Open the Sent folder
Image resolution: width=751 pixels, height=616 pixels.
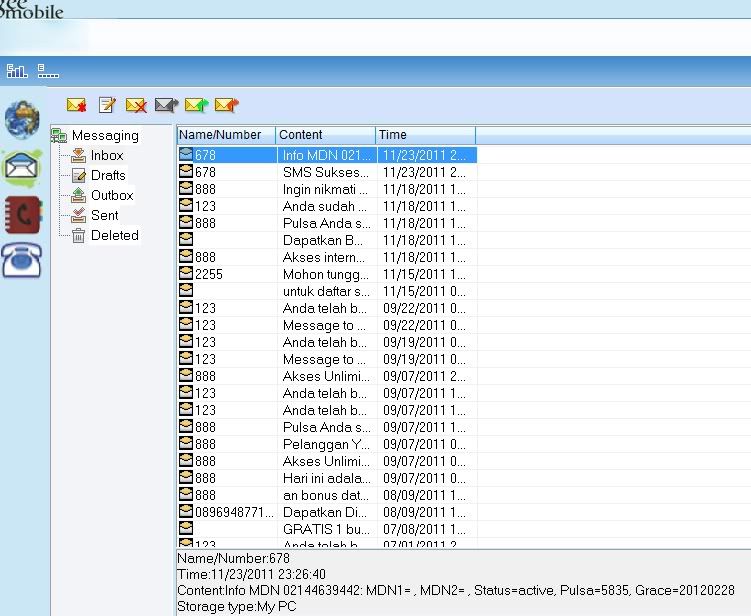[x=104, y=216]
